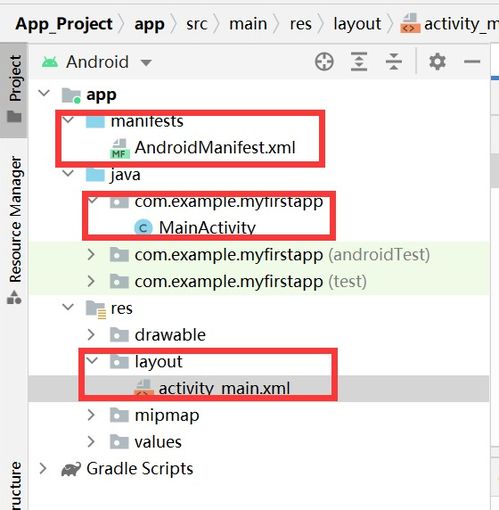Viewport: 499px width, 510px height.
Task: Collapse the res folder
Action: pos(68,307)
